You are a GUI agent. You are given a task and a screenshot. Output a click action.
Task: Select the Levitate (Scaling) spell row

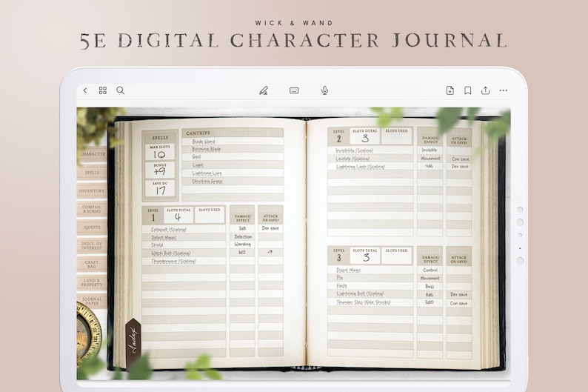click(x=370, y=159)
